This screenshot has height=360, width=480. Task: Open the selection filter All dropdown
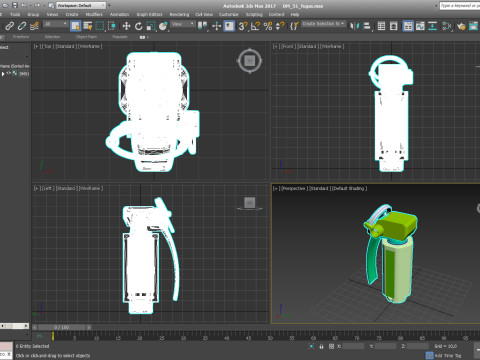pyautogui.click(x=56, y=24)
